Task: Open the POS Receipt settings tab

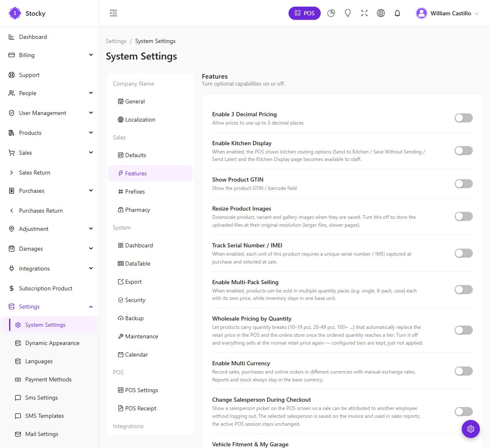Action: click(150, 408)
